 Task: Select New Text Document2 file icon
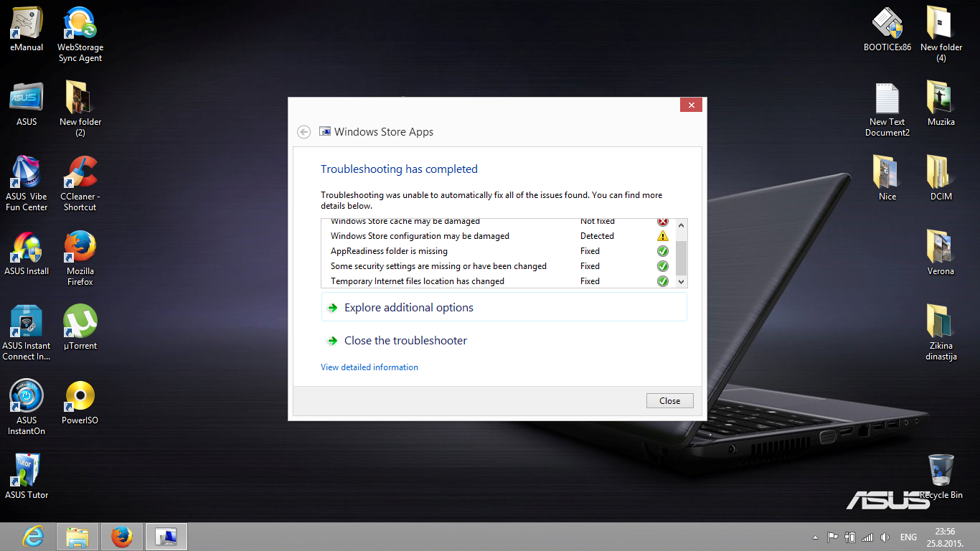pyautogui.click(x=887, y=109)
